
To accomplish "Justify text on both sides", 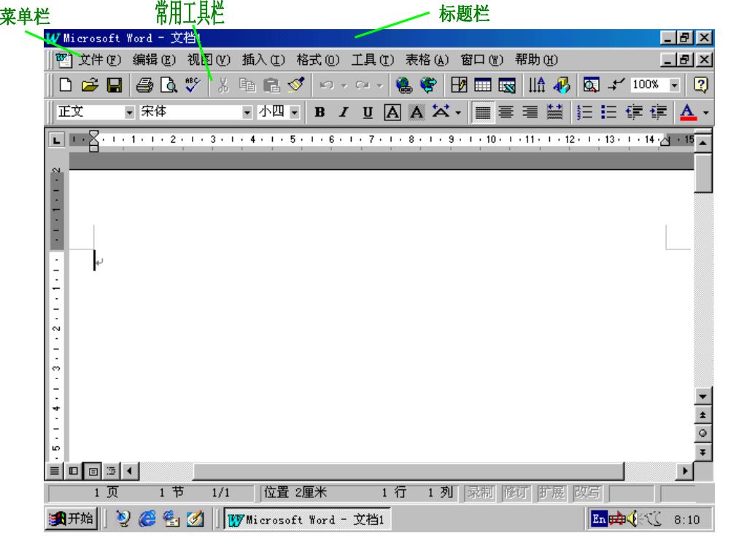I will (x=483, y=112).
